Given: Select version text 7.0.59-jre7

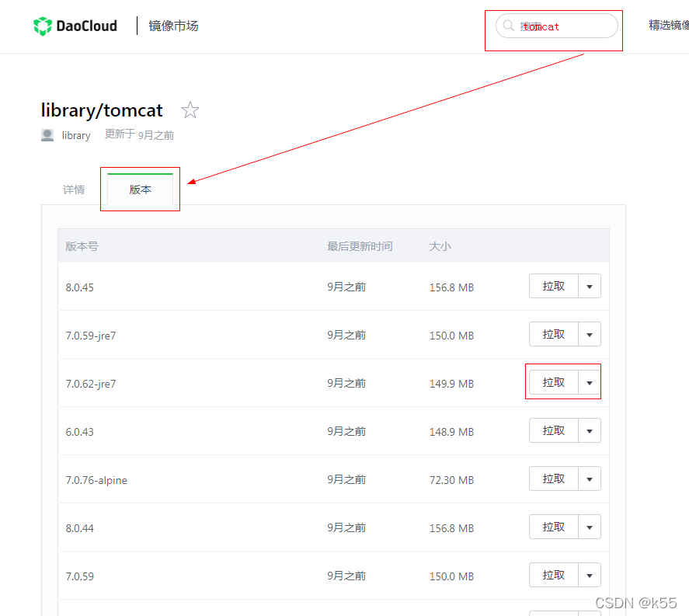Looking at the screenshot, I should pyautogui.click(x=91, y=336).
